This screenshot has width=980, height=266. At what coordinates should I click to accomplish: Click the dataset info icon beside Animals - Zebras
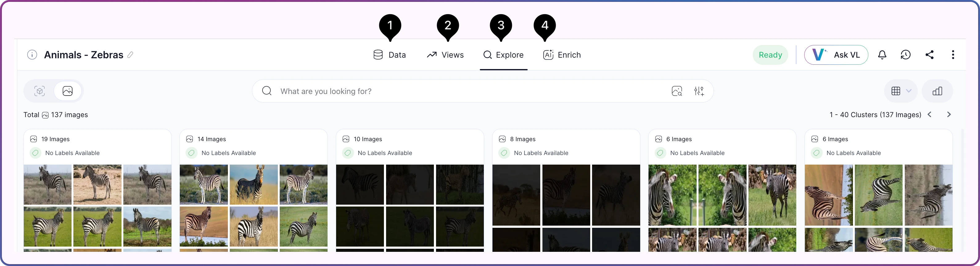click(32, 55)
